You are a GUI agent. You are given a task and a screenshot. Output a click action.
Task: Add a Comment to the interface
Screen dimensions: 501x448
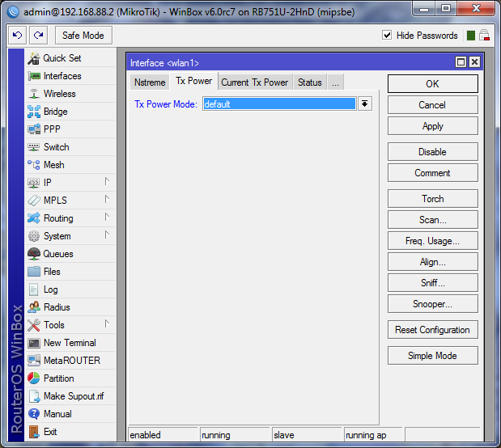(x=433, y=173)
